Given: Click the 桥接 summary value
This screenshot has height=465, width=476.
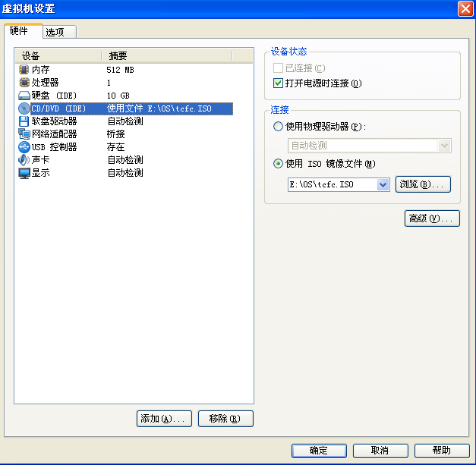Looking at the screenshot, I should point(115,134).
